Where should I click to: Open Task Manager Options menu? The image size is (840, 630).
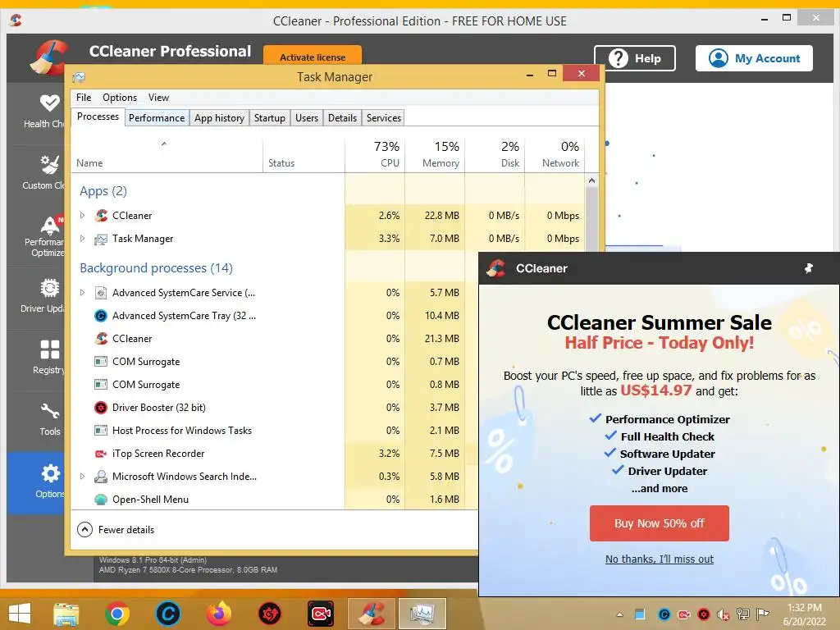tap(120, 98)
